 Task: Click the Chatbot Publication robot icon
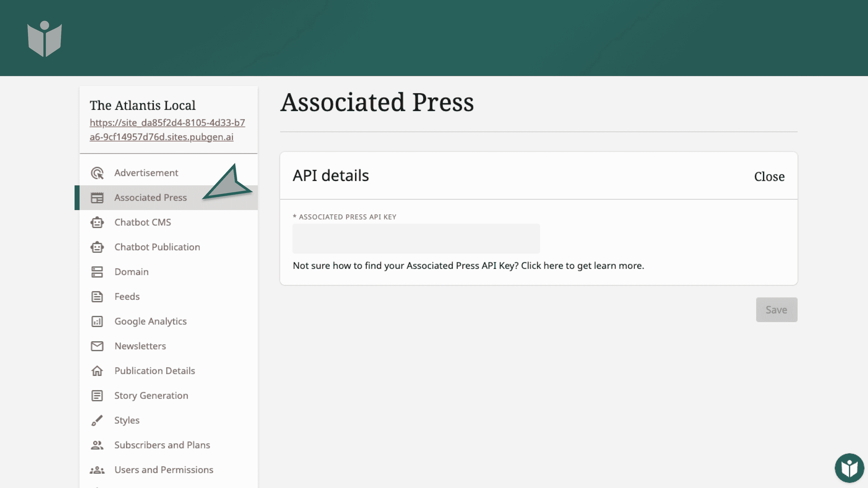pos(97,247)
